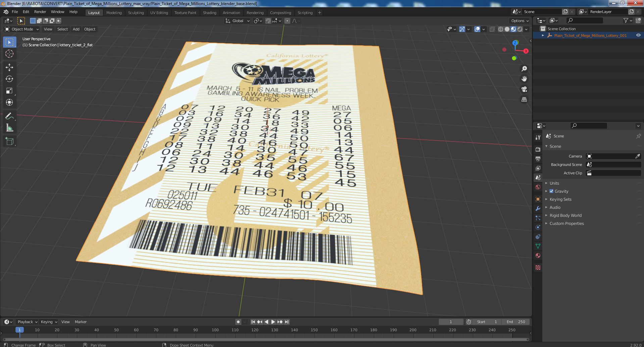Expand the Custom Properties panel
Image resolution: width=644 pixels, height=347 pixels.
click(x=566, y=223)
